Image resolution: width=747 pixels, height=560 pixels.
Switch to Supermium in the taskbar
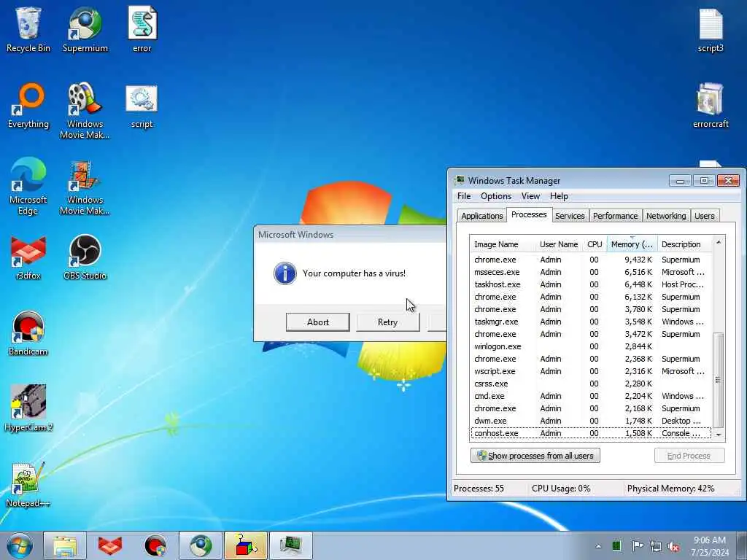tap(201, 545)
